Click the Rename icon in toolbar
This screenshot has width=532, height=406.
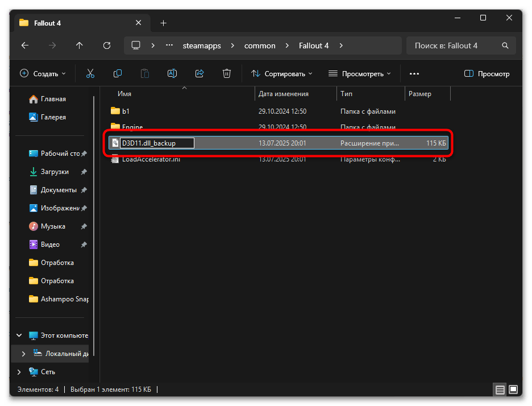tap(172, 73)
